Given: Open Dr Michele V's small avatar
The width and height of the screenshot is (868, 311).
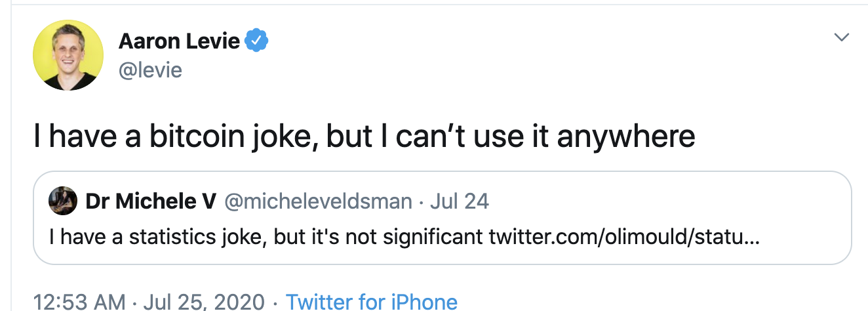Looking at the screenshot, I should (x=63, y=200).
